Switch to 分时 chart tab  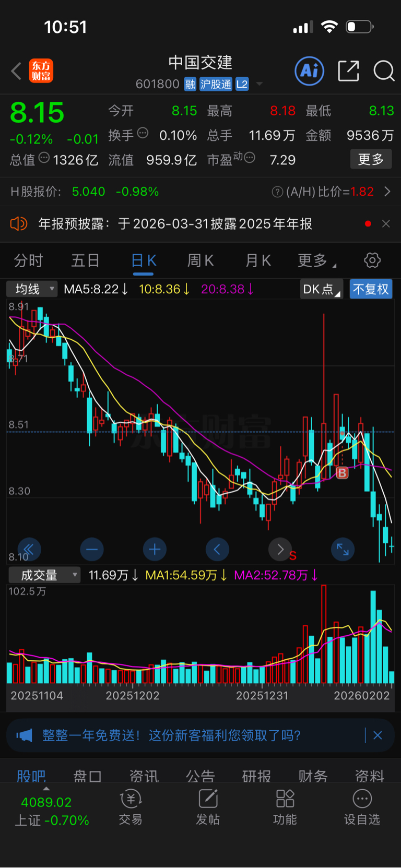pyautogui.click(x=28, y=260)
